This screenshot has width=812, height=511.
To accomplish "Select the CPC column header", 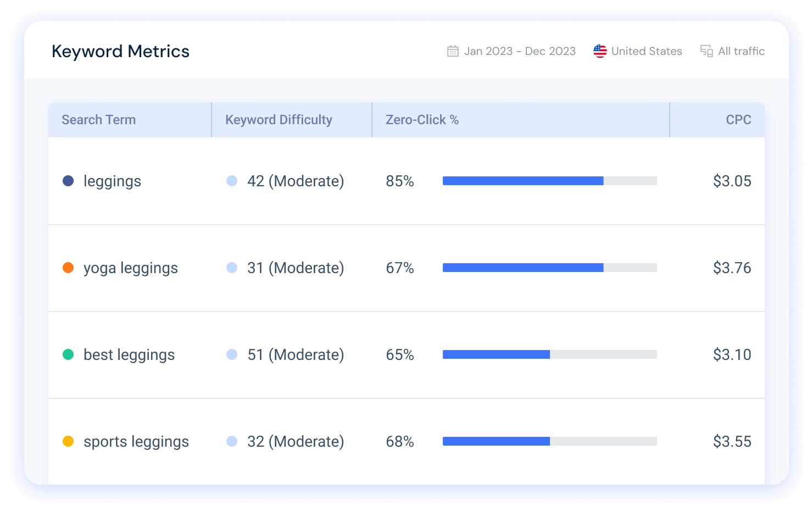I will (738, 119).
